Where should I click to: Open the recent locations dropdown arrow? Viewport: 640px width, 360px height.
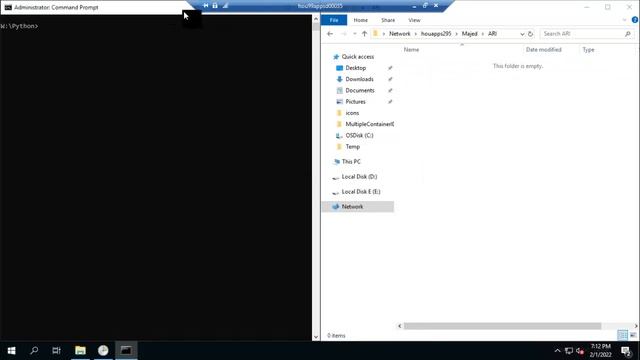[x=354, y=34]
